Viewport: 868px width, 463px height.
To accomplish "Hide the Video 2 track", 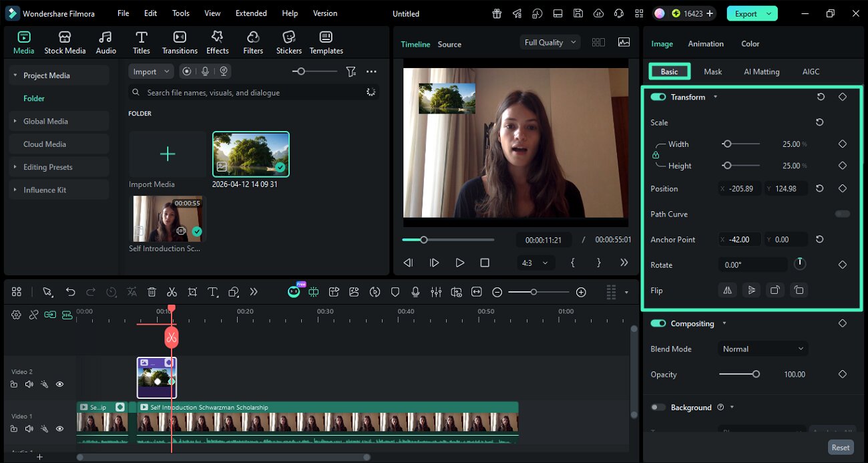I will (59, 384).
